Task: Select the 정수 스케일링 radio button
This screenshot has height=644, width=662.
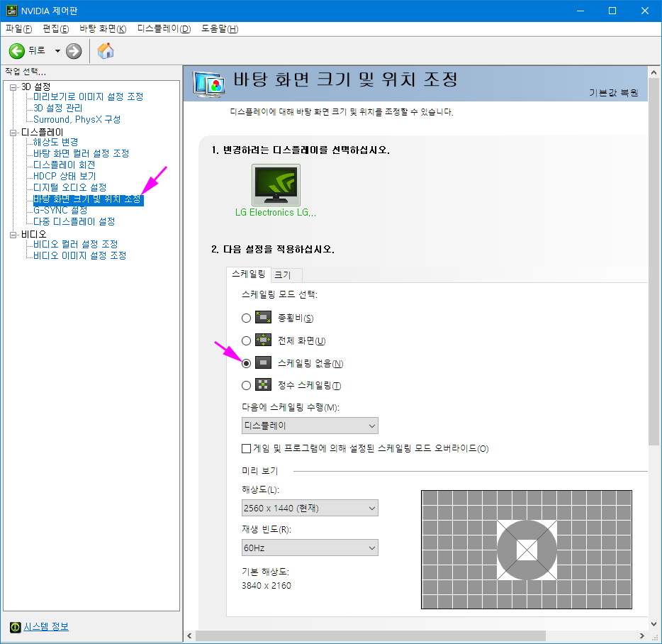Action: tap(246, 385)
